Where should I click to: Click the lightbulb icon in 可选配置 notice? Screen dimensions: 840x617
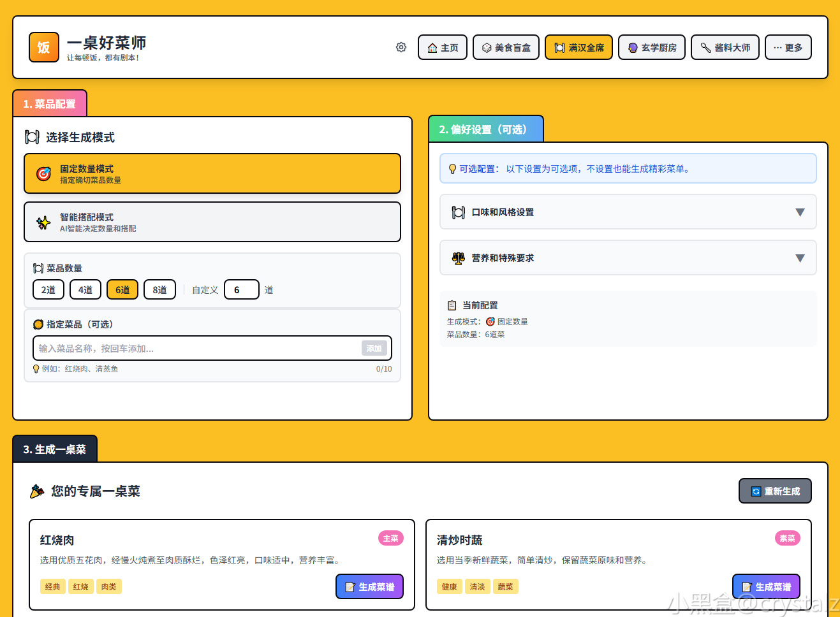click(x=452, y=169)
